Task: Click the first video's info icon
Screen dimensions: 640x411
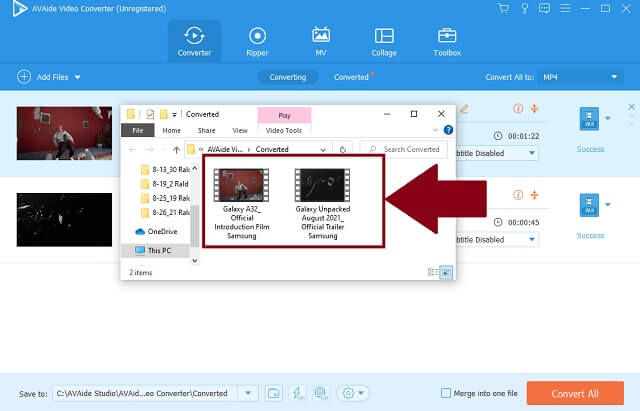Action: click(518, 109)
